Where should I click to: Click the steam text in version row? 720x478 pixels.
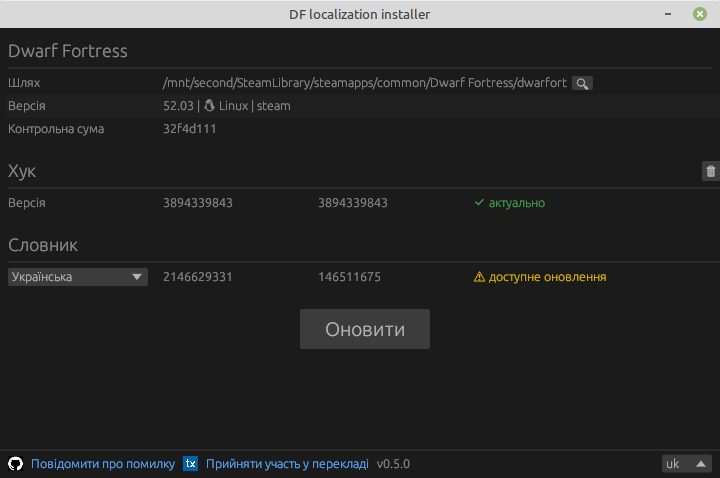274,106
